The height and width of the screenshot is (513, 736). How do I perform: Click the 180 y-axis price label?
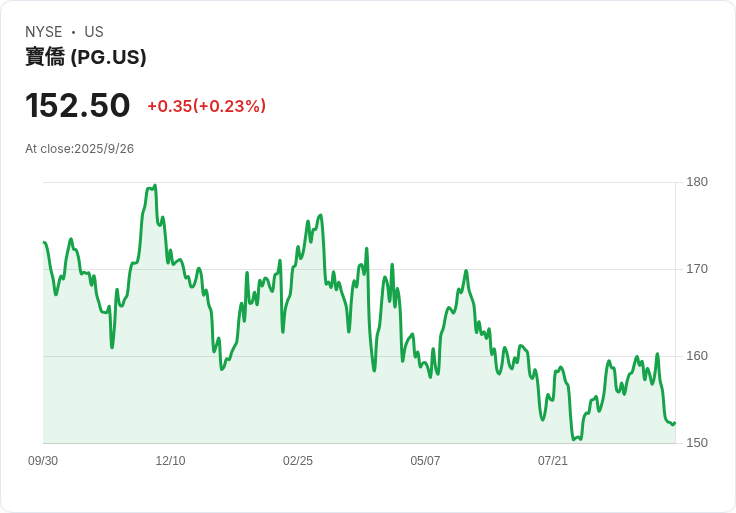(x=697, y=182)
